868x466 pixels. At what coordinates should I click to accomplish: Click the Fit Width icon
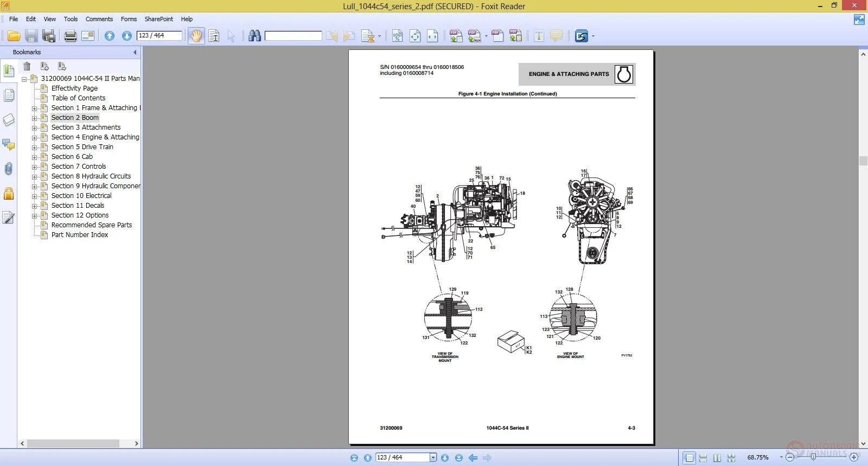point(432,36)
